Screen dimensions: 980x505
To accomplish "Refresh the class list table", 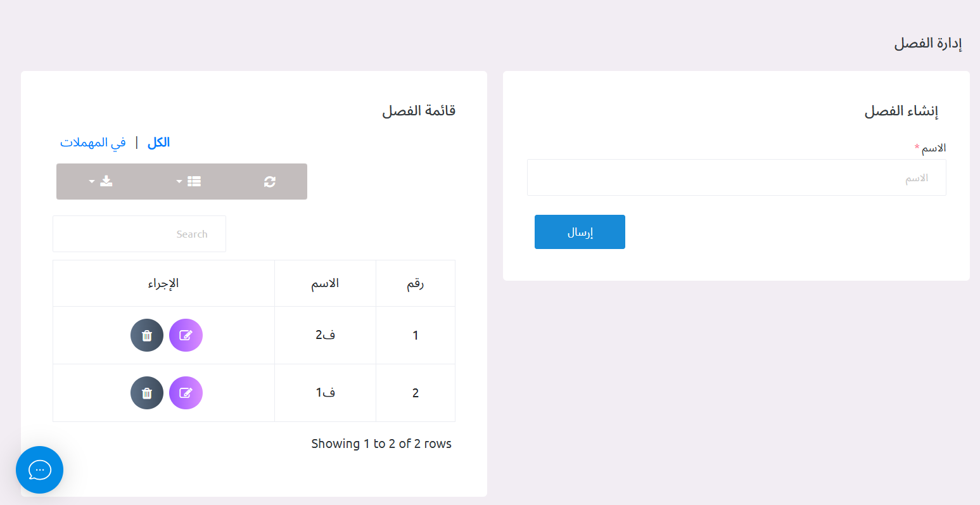I will pyautogui.click(x=270, y=181).
